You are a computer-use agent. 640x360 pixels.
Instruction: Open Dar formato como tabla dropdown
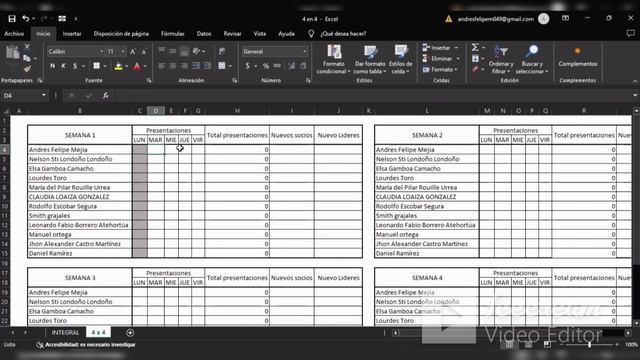(x=370, y=59)
